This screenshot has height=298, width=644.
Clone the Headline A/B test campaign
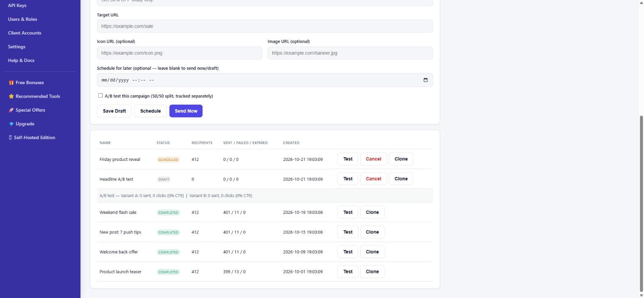[401, 179]
